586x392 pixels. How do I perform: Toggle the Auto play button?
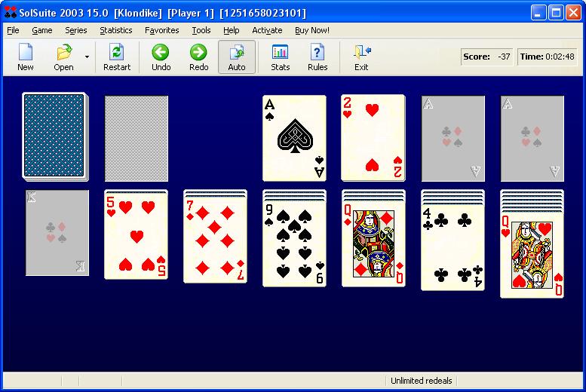coord(237,57)
